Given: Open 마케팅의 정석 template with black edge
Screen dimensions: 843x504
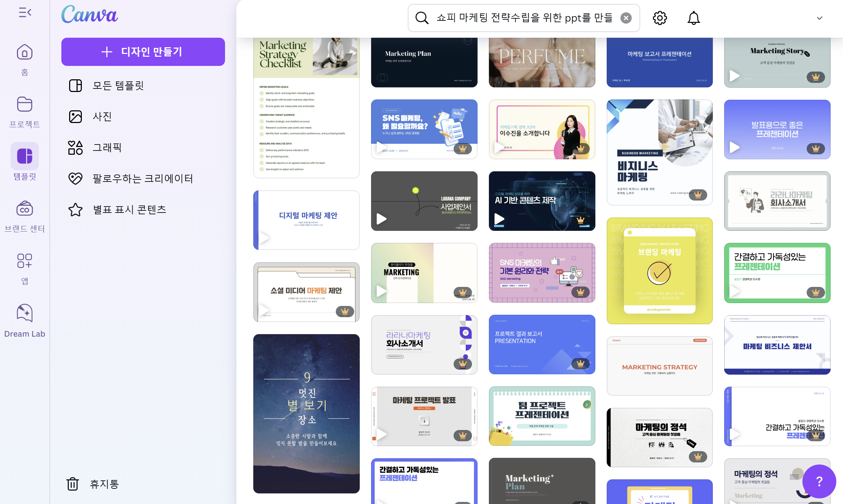Looking at the screenshot, I should pos(660,437).
